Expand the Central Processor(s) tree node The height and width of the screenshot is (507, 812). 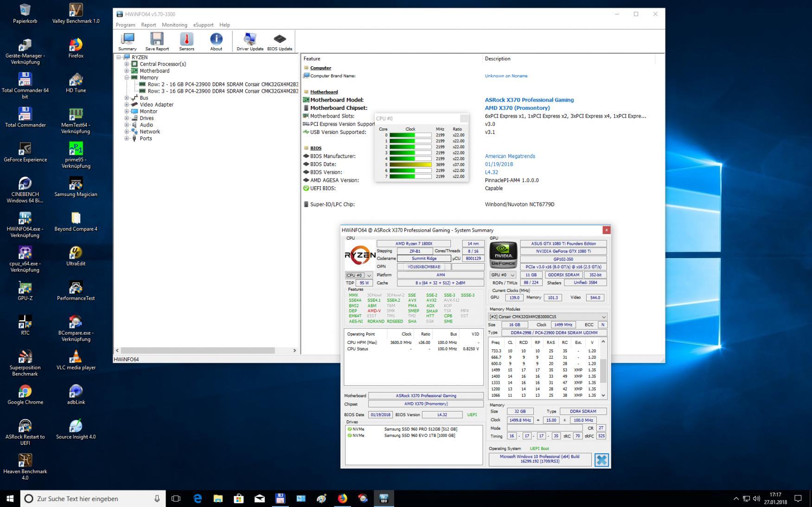[127, 64]
